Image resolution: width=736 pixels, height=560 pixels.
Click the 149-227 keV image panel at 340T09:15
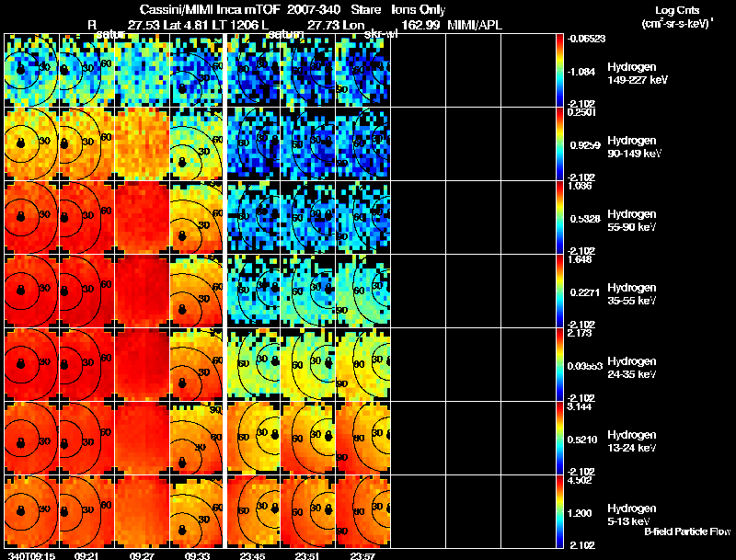32,71
